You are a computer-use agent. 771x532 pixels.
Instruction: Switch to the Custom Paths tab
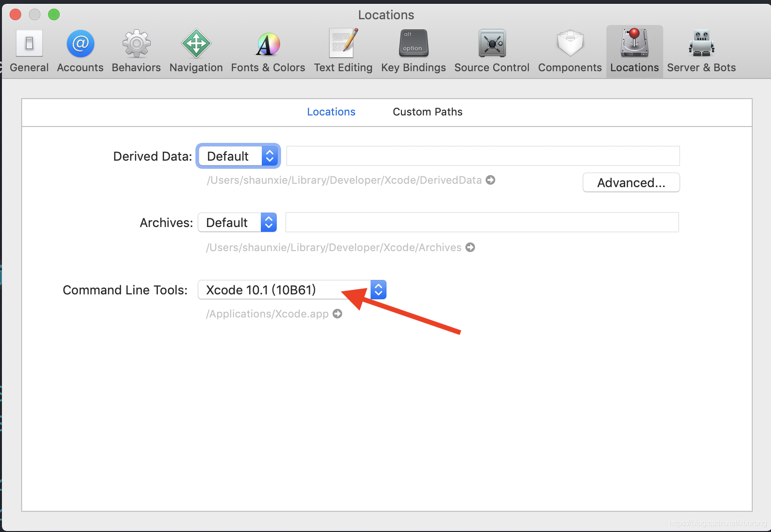427,112
